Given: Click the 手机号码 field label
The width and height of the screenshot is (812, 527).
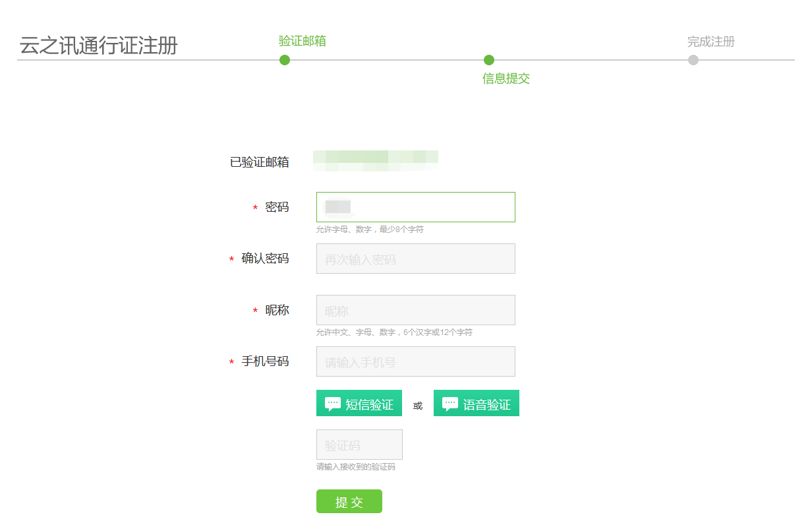Looking at the screenshot, I should [x=265, y=361].
